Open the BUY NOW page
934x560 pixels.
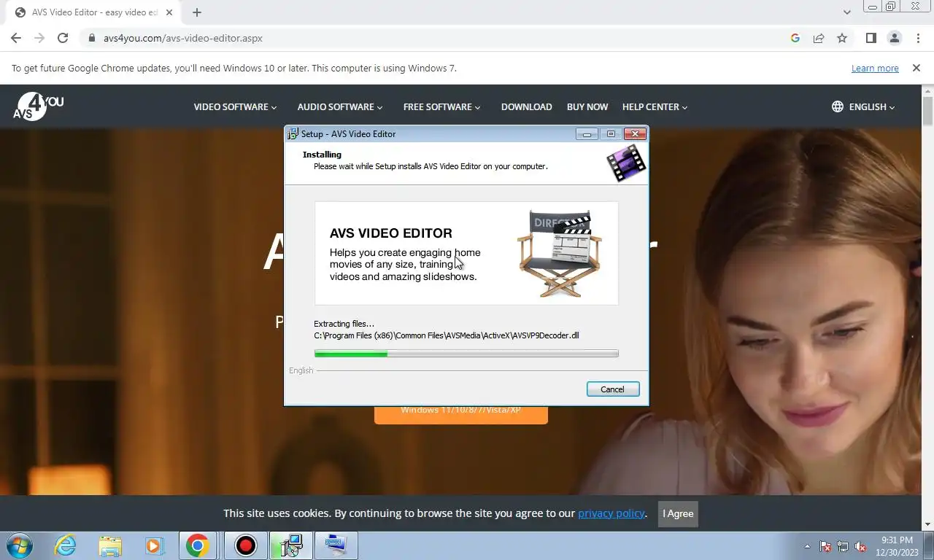587,106
